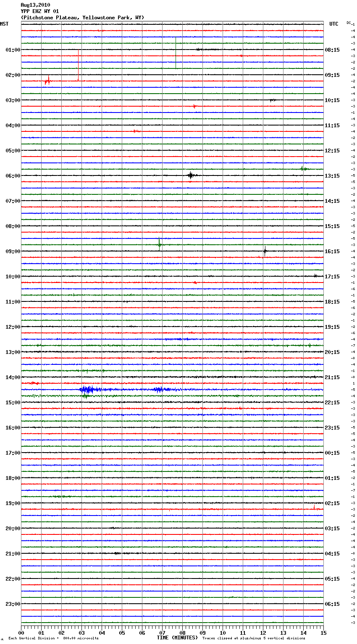Select the 10:00 MST time label
Screen dimensions: 357x644
click(13, 277)
